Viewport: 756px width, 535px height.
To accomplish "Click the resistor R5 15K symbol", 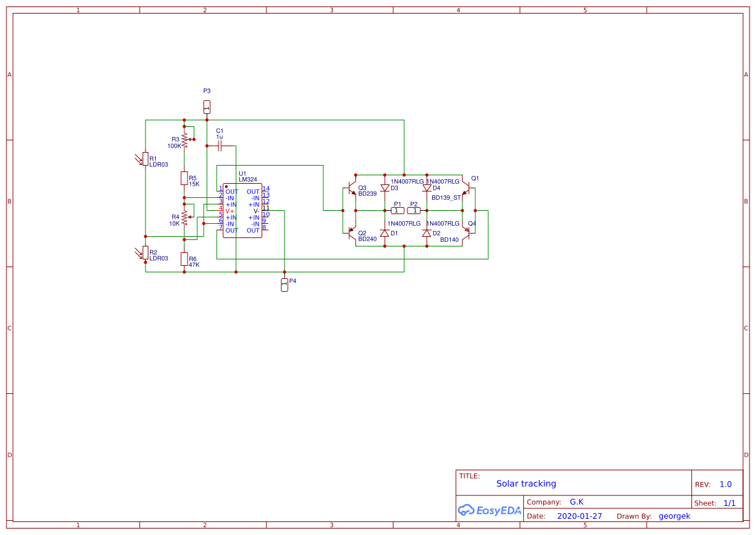I will (x=183, y=178).
